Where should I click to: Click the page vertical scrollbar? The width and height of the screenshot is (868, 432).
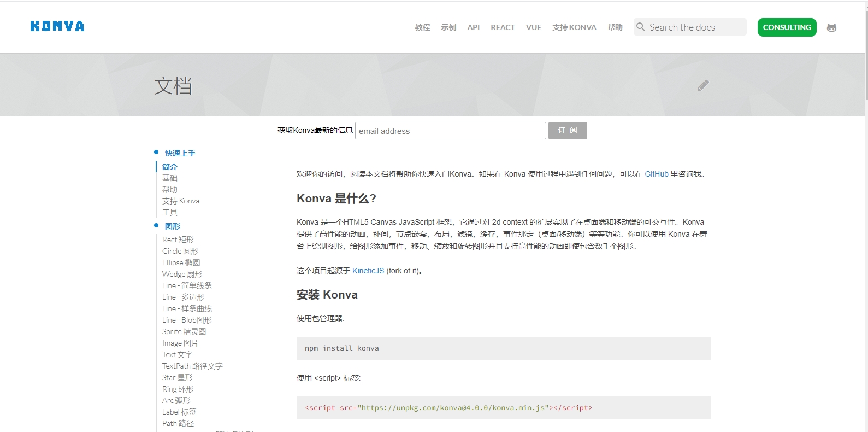pos(866,55)
